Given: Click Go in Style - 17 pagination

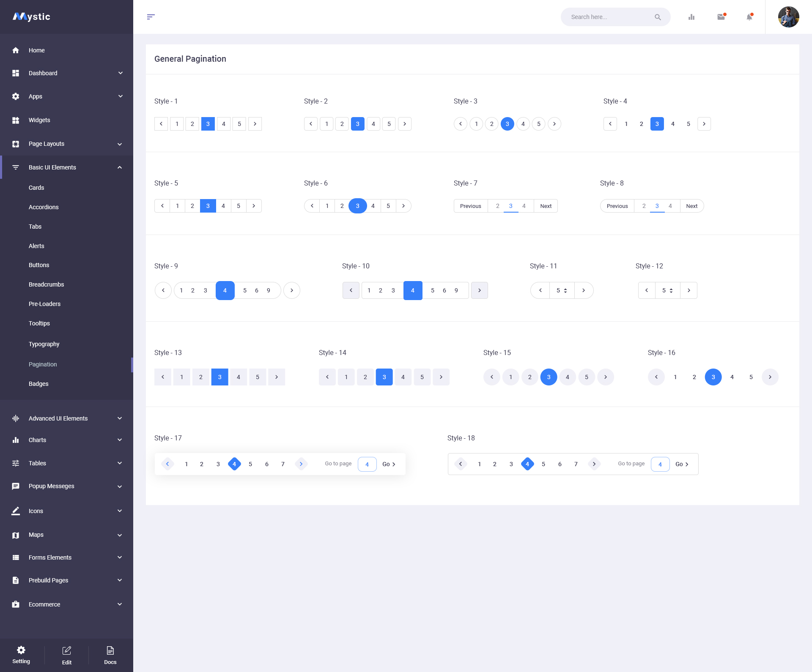Looking at the screenshot, I should click(x=387, y=464).
